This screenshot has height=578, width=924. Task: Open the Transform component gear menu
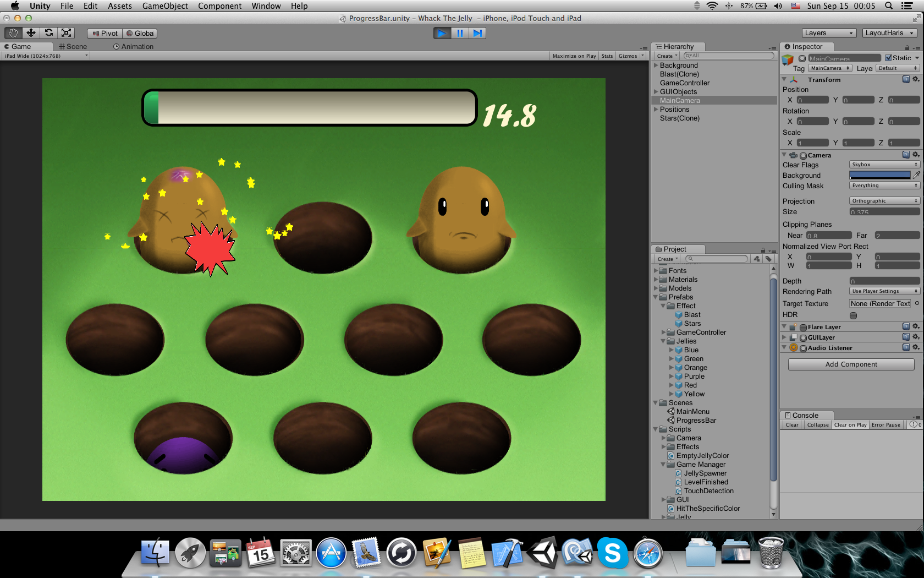click(x=916, y=79)
